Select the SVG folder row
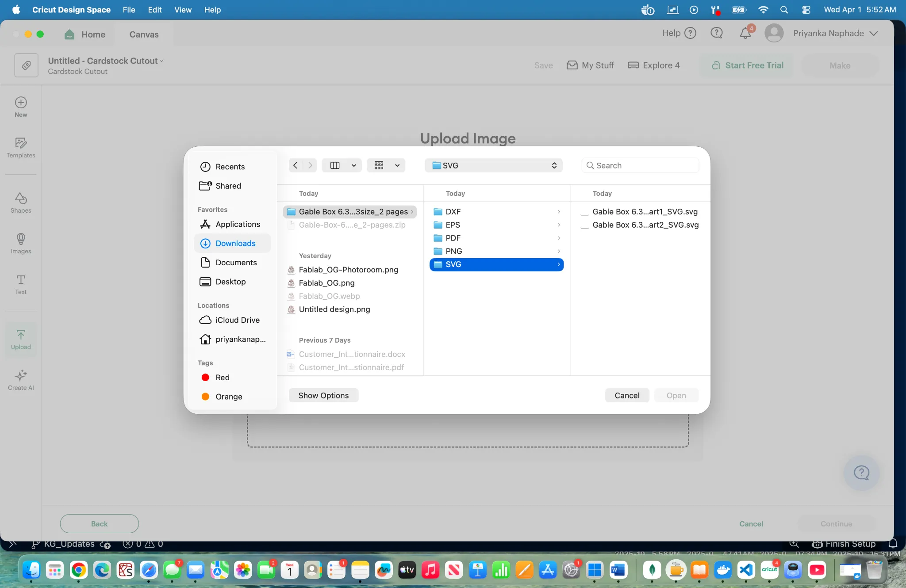Viewport: 906px width, 588px height. (x=496, y=264)
